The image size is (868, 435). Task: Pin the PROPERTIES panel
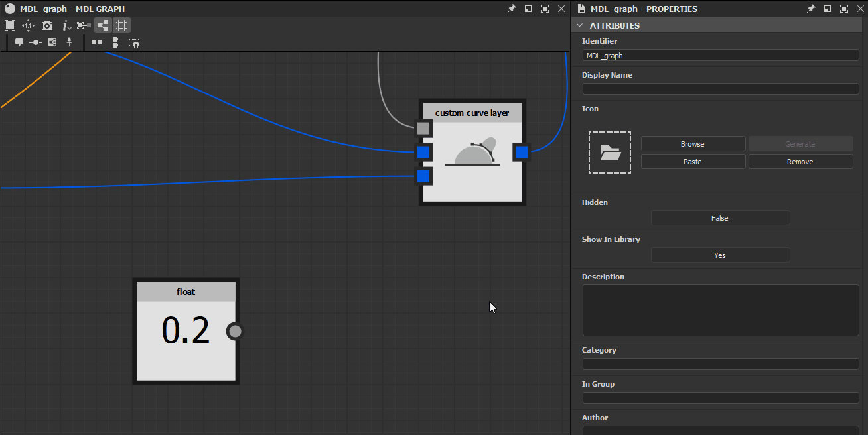click(x=811, y=9)
